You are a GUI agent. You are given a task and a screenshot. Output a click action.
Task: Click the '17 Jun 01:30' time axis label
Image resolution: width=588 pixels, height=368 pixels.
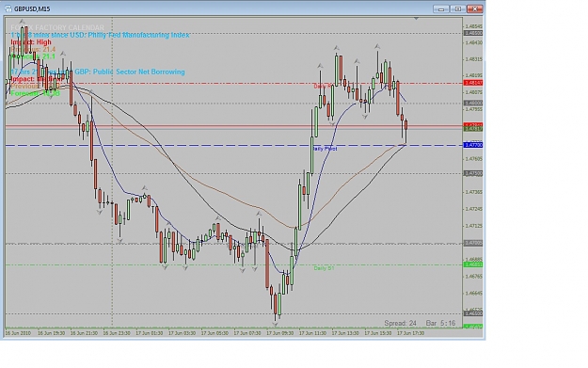pyautogui.click(x=150, y=333)
